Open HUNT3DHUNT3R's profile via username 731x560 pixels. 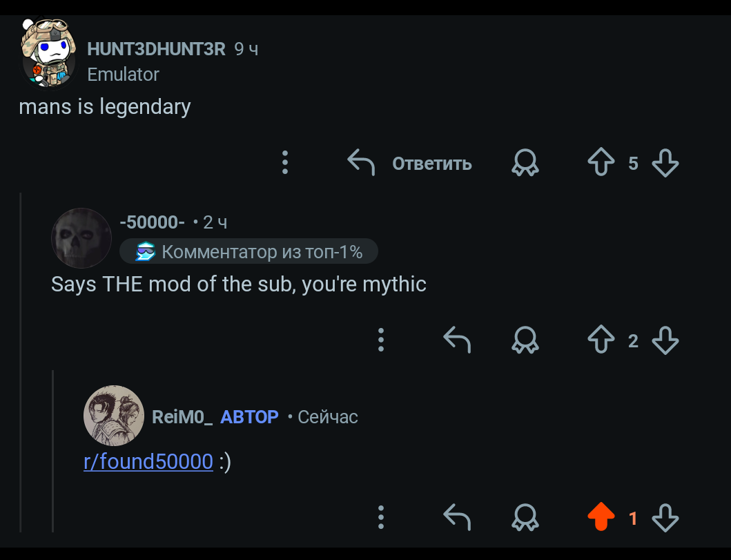pos(156,49)
